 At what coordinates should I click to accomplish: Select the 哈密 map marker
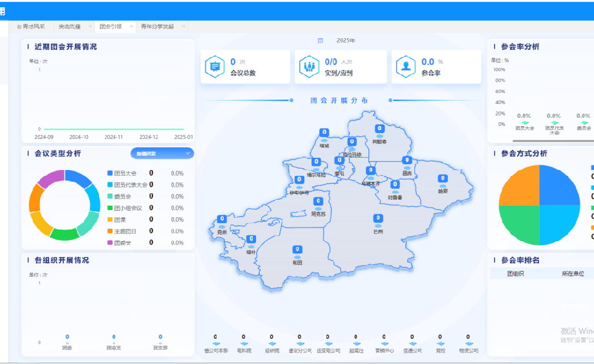click(x=443, y=179)
